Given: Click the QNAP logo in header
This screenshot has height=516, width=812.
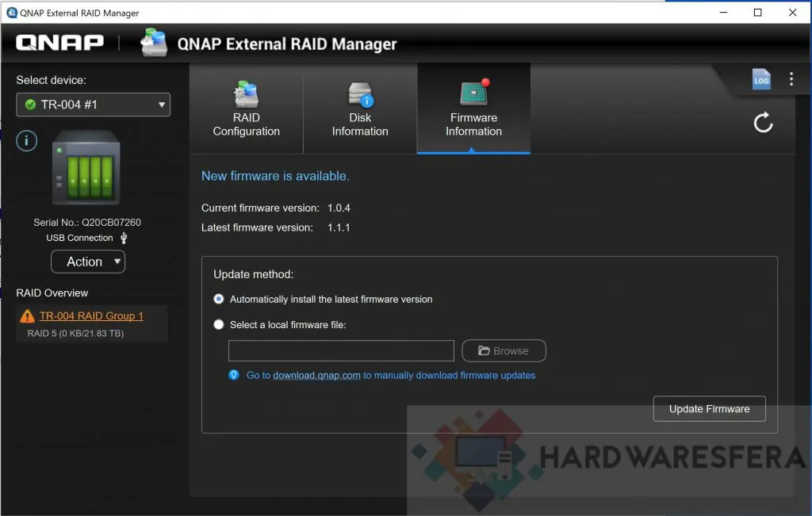Looking at the screenshot, I should click(x=59, y=43).
